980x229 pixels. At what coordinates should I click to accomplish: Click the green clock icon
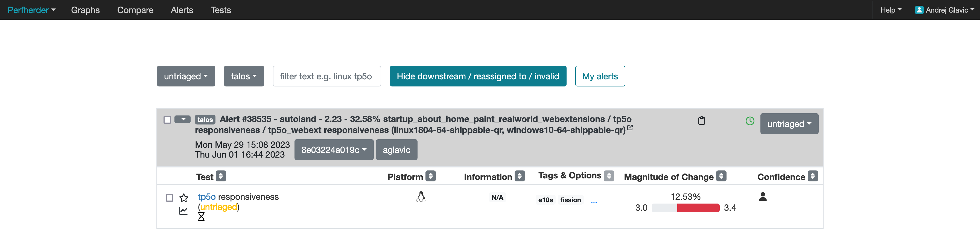pyautogui.click(x=749, y=121)
